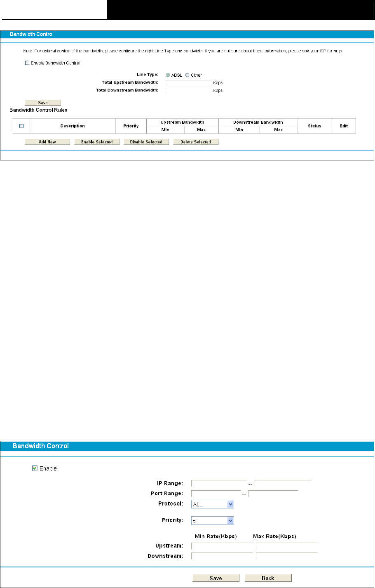Click the Total Upstream Bandwidth input field
Screen dimensions: 375x588
click(x=188, y=82)
